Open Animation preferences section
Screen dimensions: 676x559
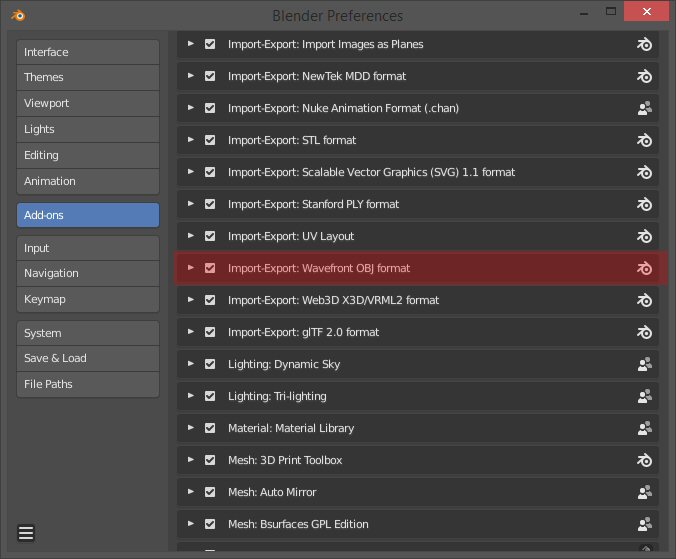pyautogui.click(x=88, y=181)
